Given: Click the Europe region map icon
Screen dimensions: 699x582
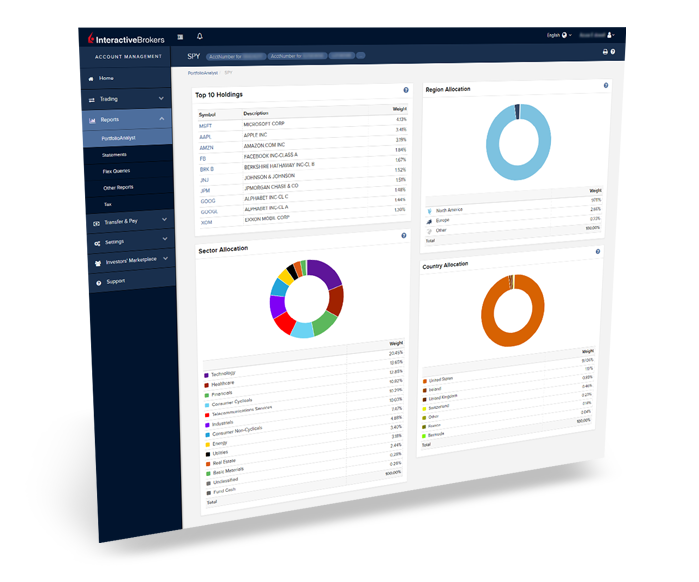Looking at the screenshot, I should 429,221.
